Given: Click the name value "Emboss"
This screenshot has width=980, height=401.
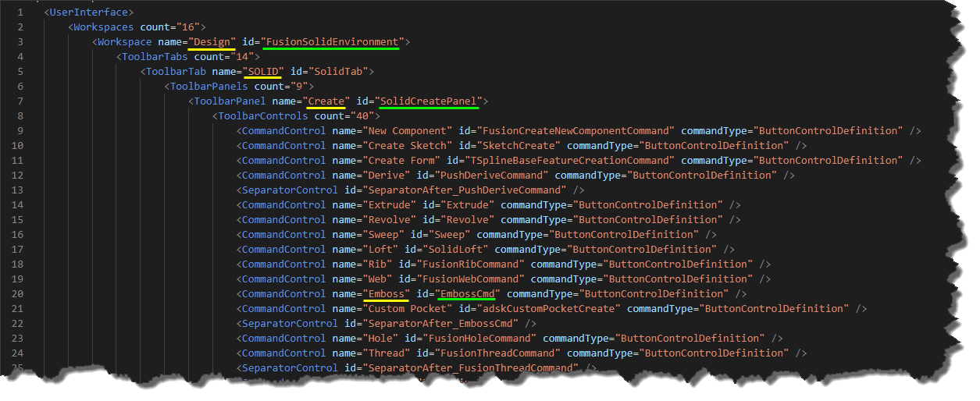Looking at the screenshot, I should 387,293.
